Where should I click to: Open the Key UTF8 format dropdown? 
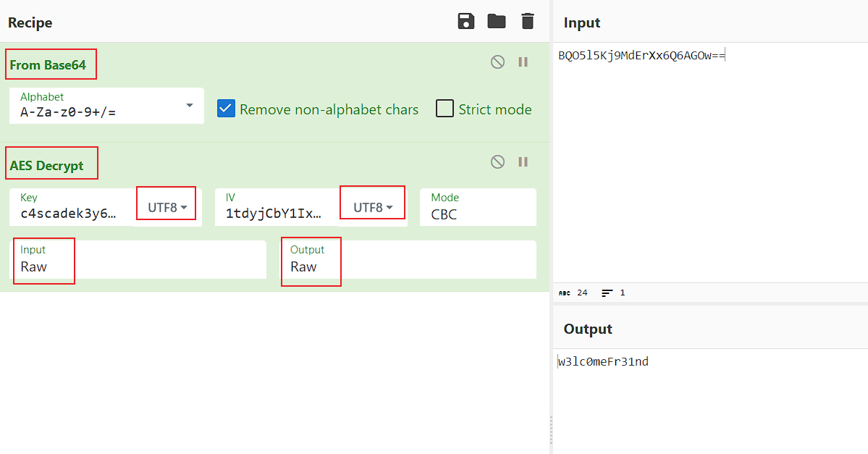(x=167, y=208)
